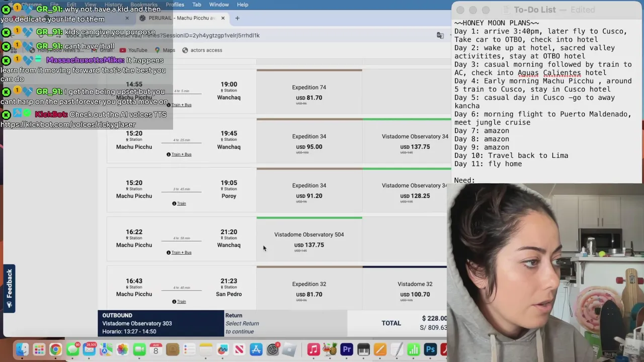
Task: Open the Photos app in the Dock
Action: click(x=122, y=349)
